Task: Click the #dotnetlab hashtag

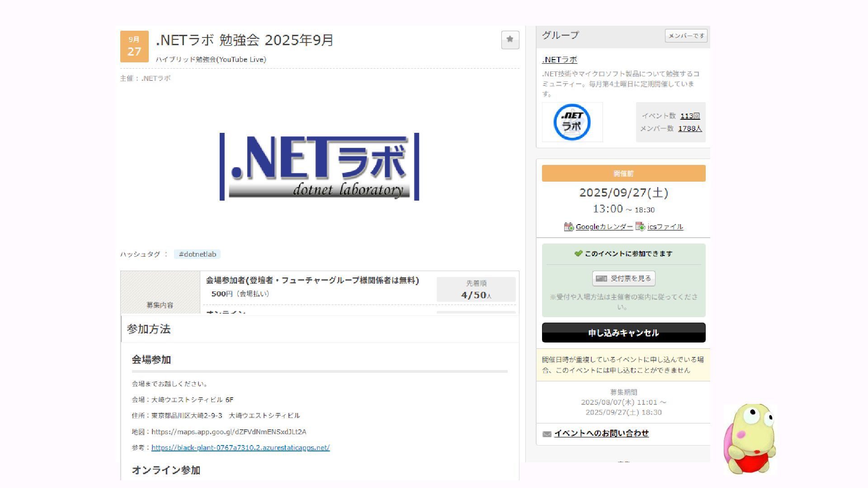Action: coord(197,254)
